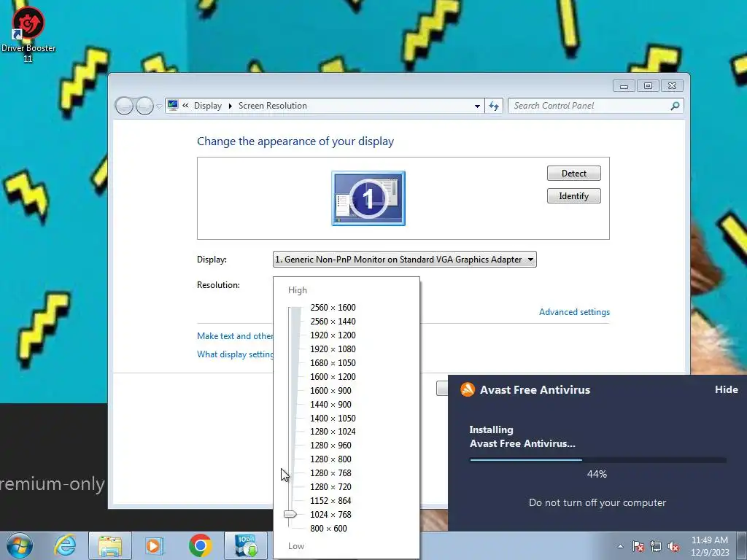
Task: Open the Display dropdown list
Action: click(404, 260)
